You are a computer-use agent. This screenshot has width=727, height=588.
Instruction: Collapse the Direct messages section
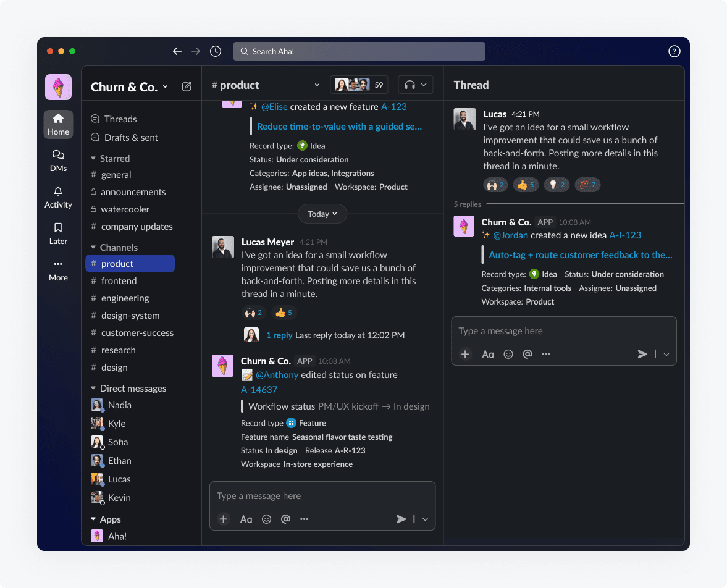coord(93,388)
